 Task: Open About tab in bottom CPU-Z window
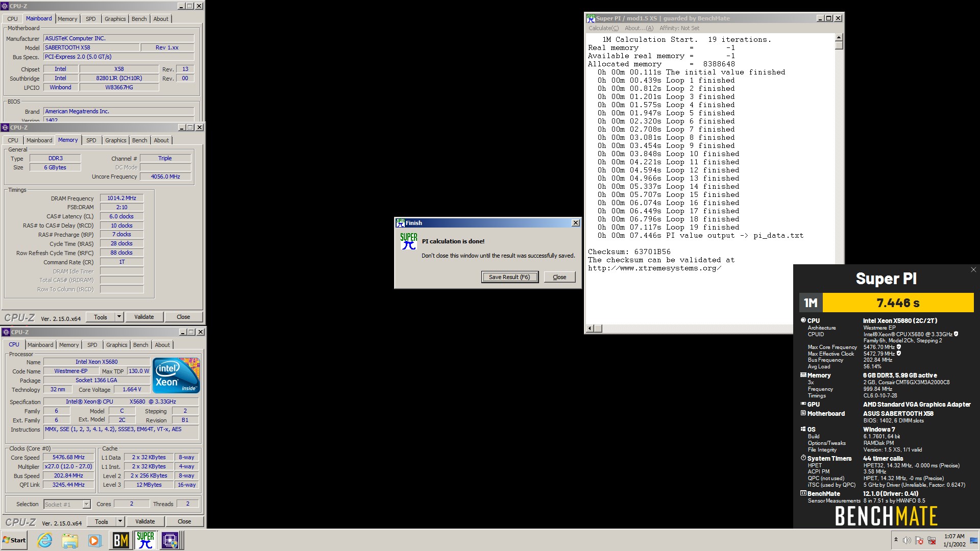[162, 345]
